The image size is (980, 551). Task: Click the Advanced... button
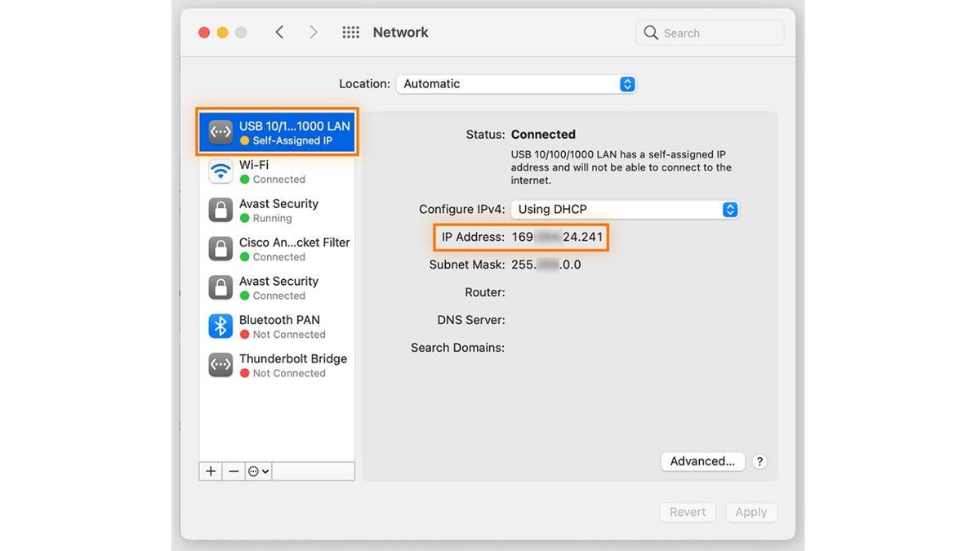pyautogui.click(x=702, y=461)
